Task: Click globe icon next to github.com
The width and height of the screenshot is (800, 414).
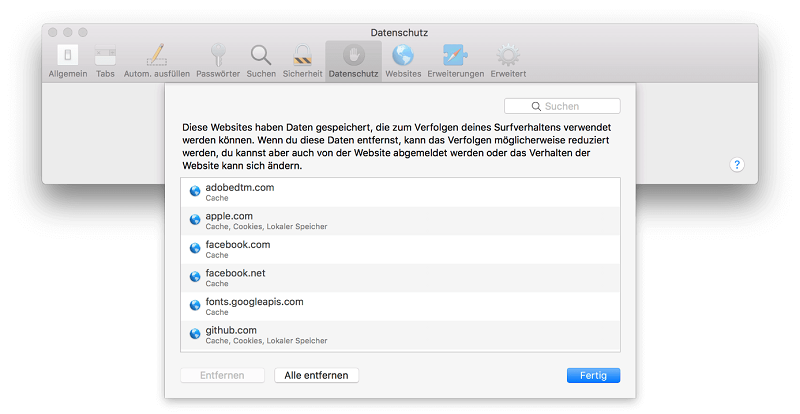Action: (x=195, y=334)
